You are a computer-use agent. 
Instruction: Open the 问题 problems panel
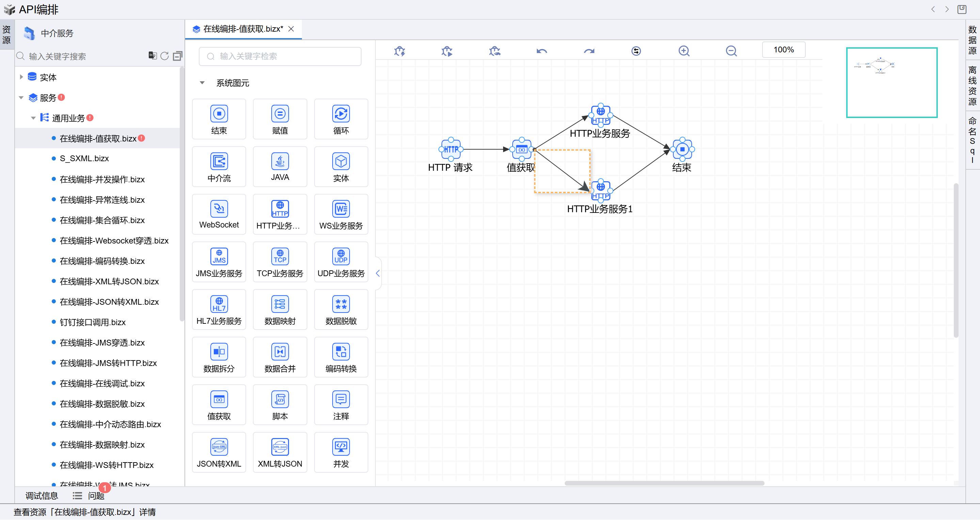[x=96, y=496]
